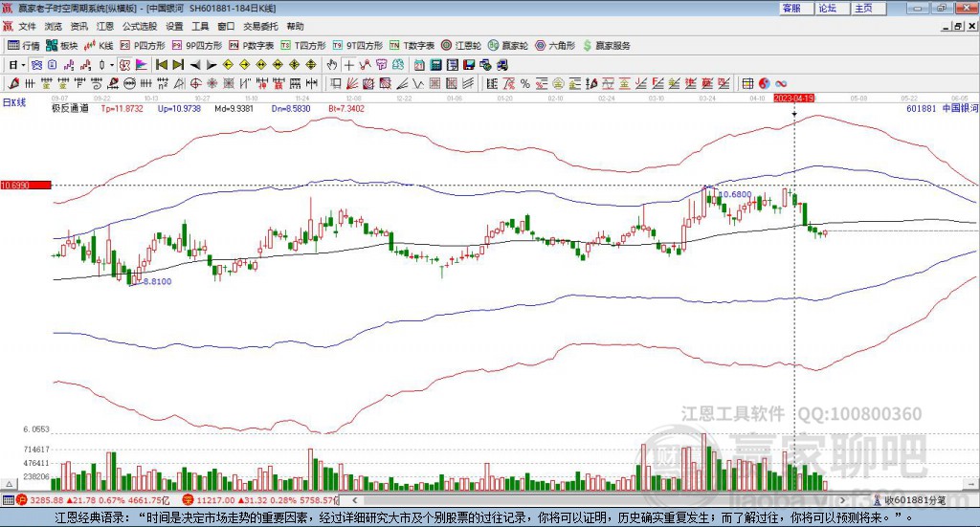980x527 pixels.
Task: Open the calculator icon
Action: click(435, 65)
